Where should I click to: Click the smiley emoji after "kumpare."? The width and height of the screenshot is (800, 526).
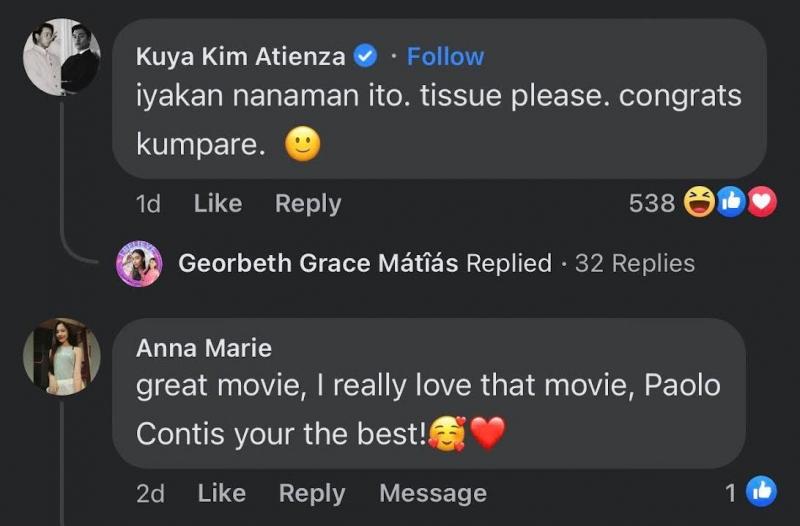(302, 147)
